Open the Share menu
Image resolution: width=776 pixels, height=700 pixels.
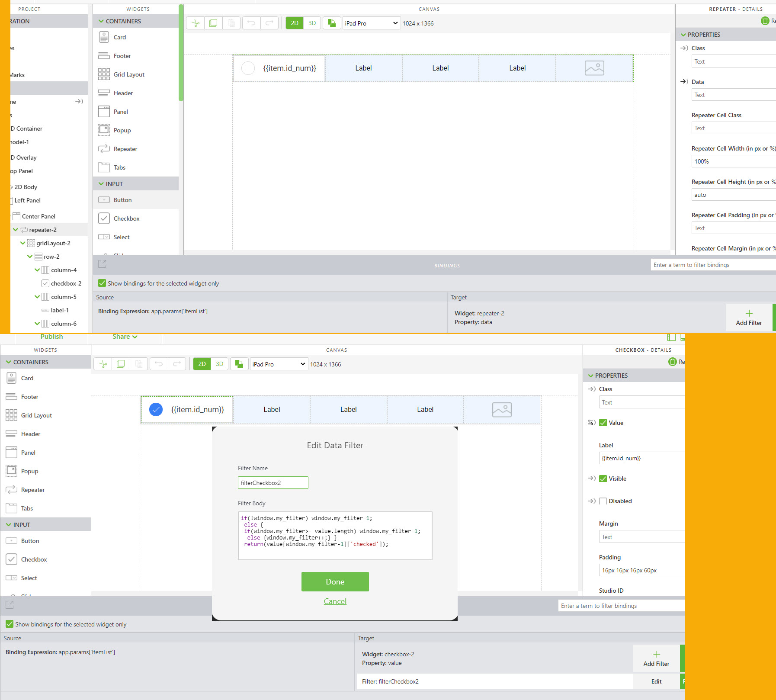coord(124,336)
